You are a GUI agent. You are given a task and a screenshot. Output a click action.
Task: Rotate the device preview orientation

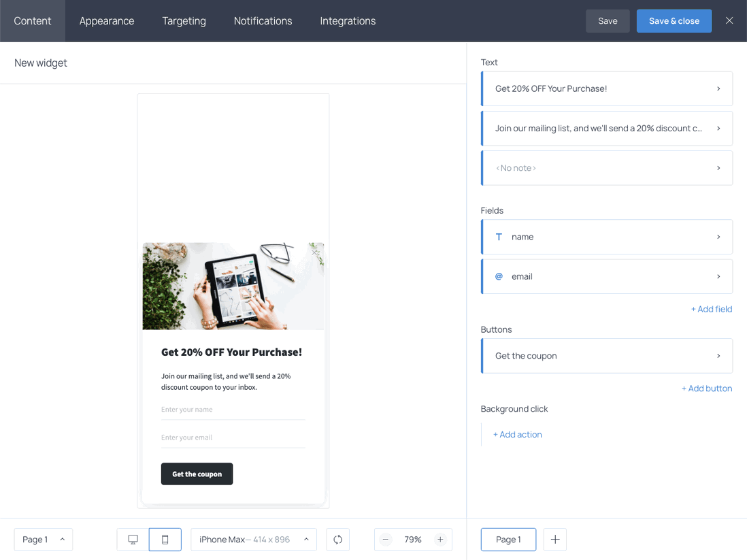pyautogui.click(x=337, y=539)
